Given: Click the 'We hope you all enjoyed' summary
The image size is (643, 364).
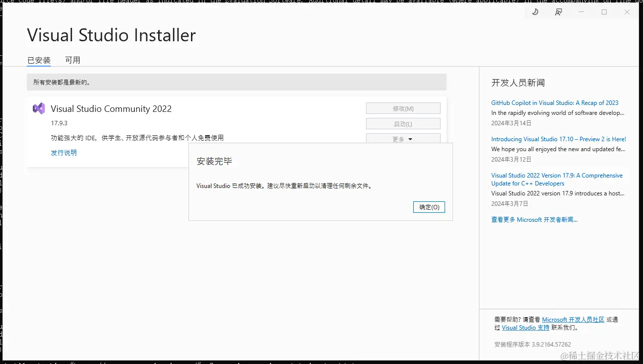Looking at the screenshot, I should click(x=558, y=149).
